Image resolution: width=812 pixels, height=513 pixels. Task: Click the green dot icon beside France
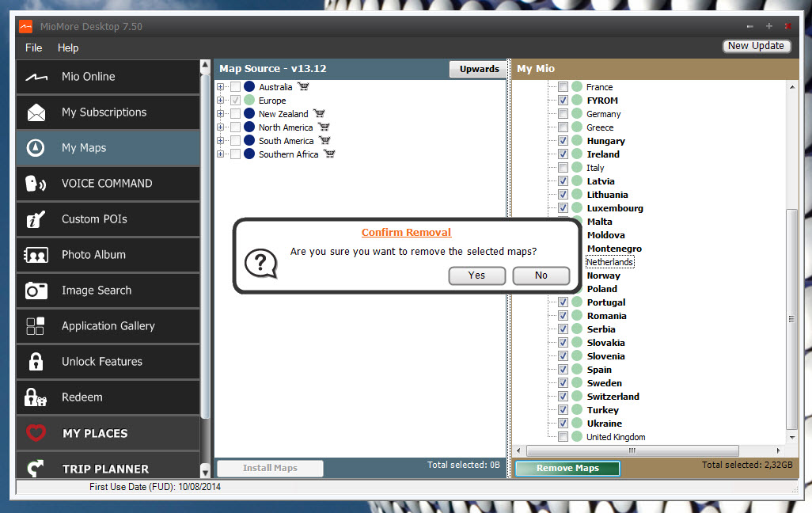577,86
